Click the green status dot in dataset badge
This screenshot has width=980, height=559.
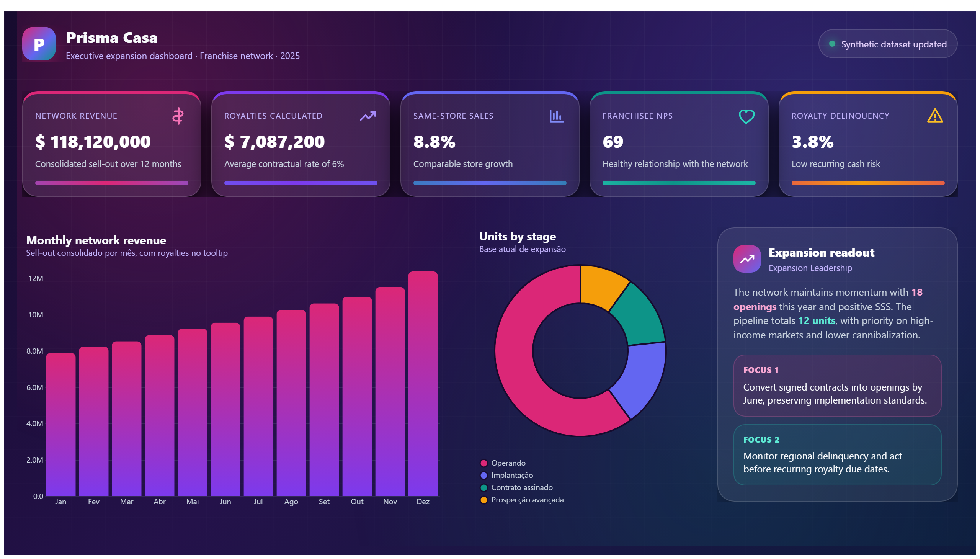tap(832, 44)
